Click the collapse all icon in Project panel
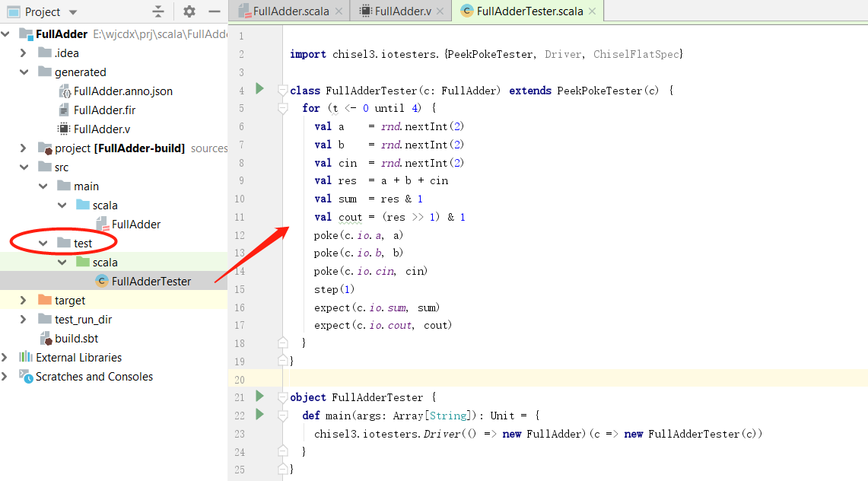 click(158, 11)
